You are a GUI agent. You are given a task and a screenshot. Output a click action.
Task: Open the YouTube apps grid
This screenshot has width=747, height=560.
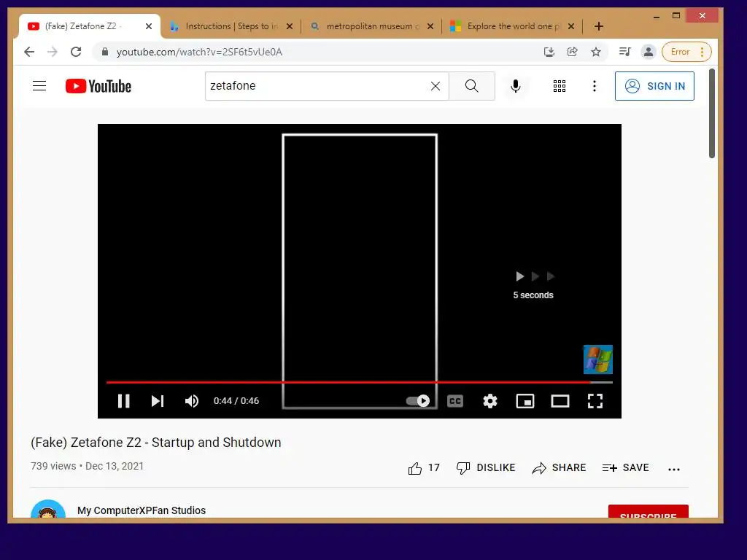pos(560,86)
